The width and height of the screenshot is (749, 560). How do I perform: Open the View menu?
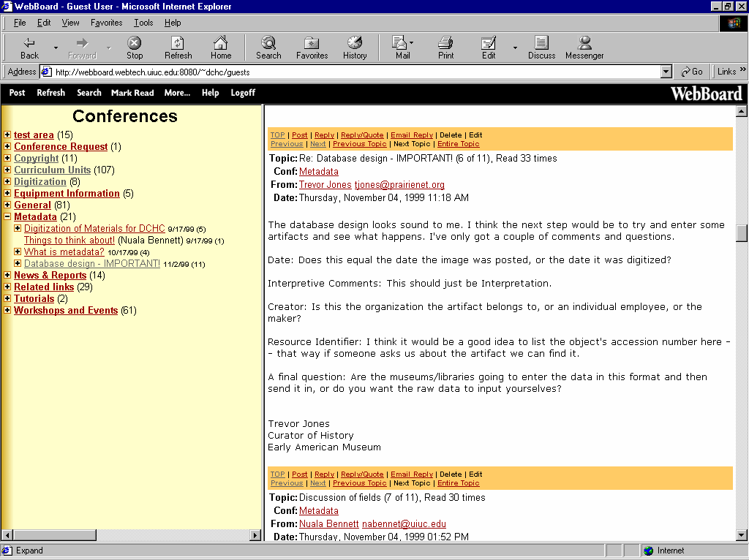70,23
